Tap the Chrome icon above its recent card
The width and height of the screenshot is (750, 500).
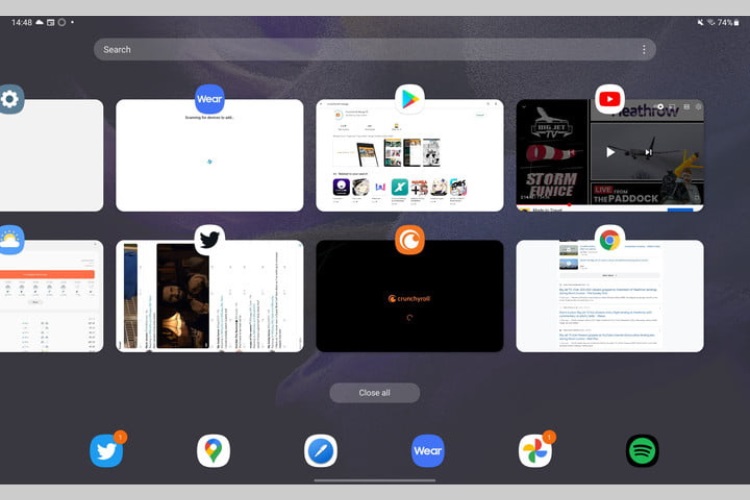610,240
